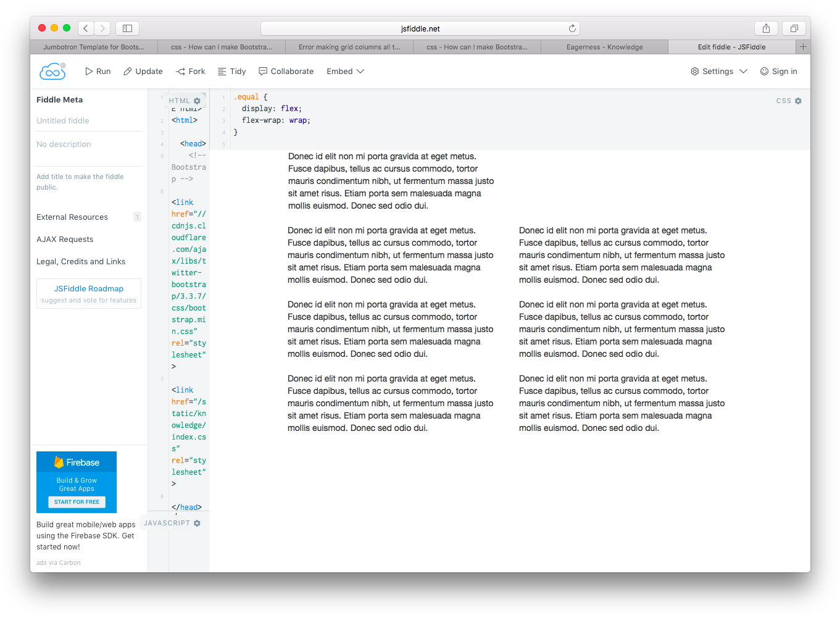
Task: Reload page using Safari refresh icon
Action: (x=572, y=28)
